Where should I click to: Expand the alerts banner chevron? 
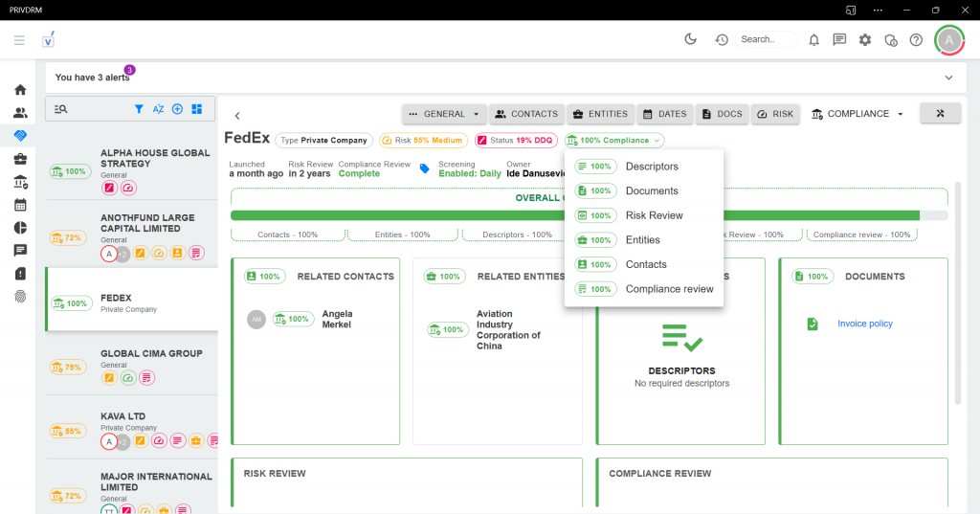pyautogui.click(x=948, y=78)
